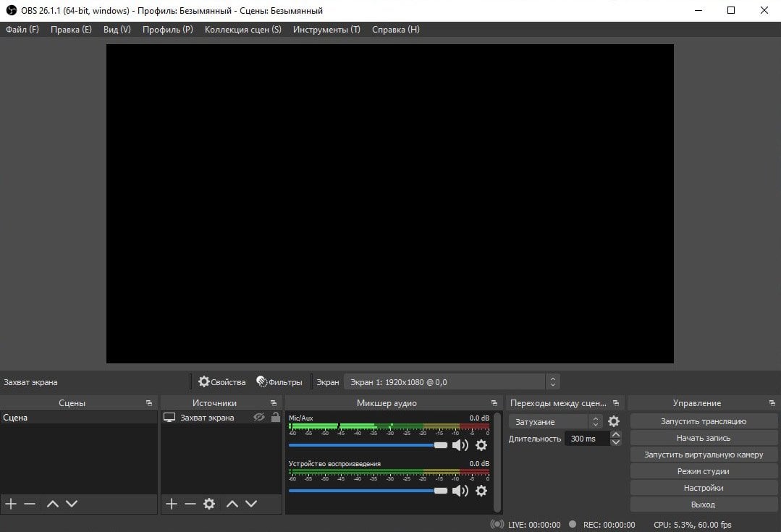
Task: Click the add scene plus icon
Action: click(11, 504)
